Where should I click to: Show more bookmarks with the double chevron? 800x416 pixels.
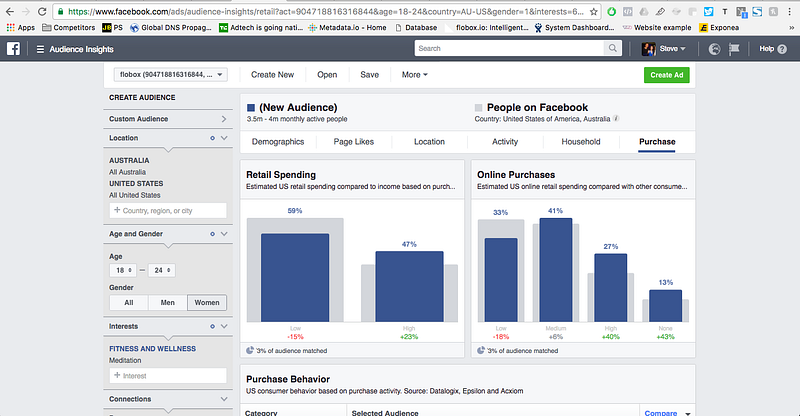coord(791,28)
